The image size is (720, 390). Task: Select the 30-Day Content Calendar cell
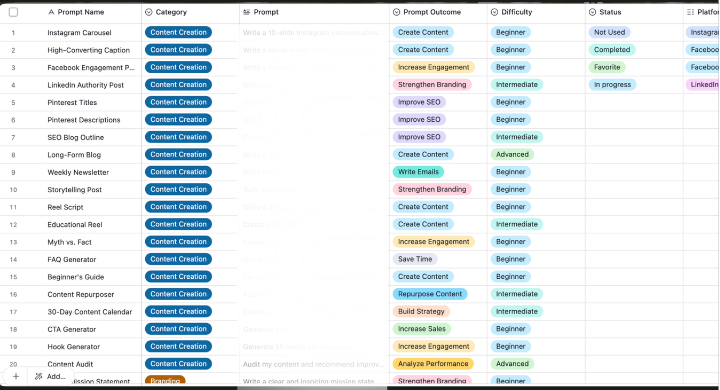point(90,312)
